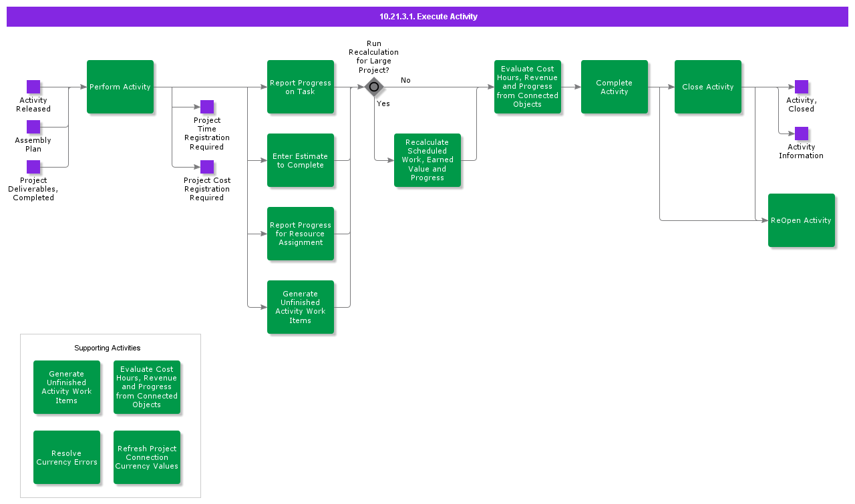The width and height of the screenshot is (855, 504).
Task: Click the 'Activity Information' label text
Action: pos(802,152)
